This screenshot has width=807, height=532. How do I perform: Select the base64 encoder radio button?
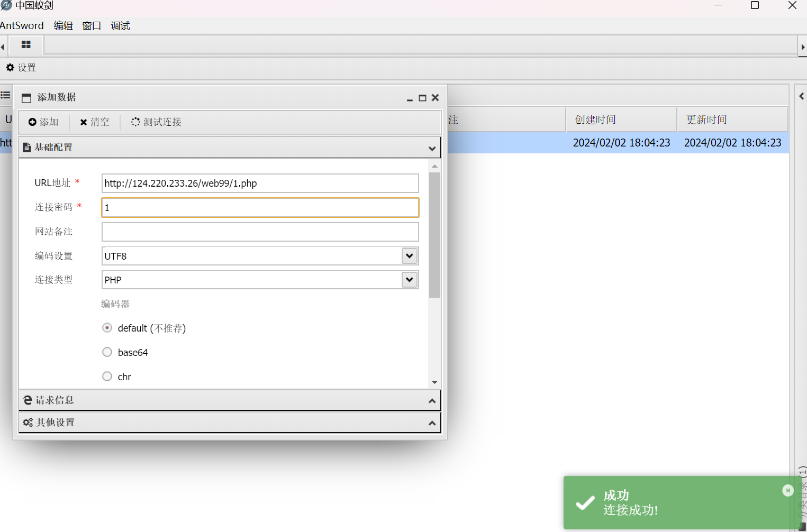click(x=107, y=352)
